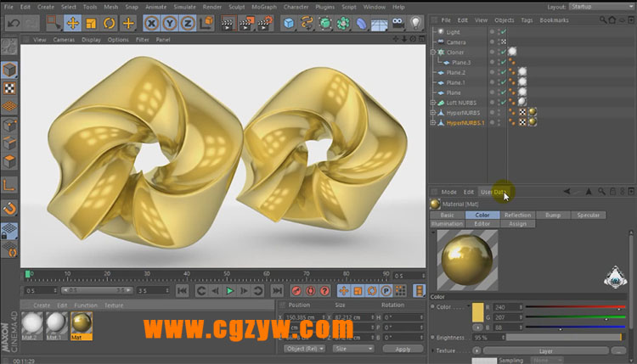
Task: Click the Layer texture button
Action: pos(545,351)
